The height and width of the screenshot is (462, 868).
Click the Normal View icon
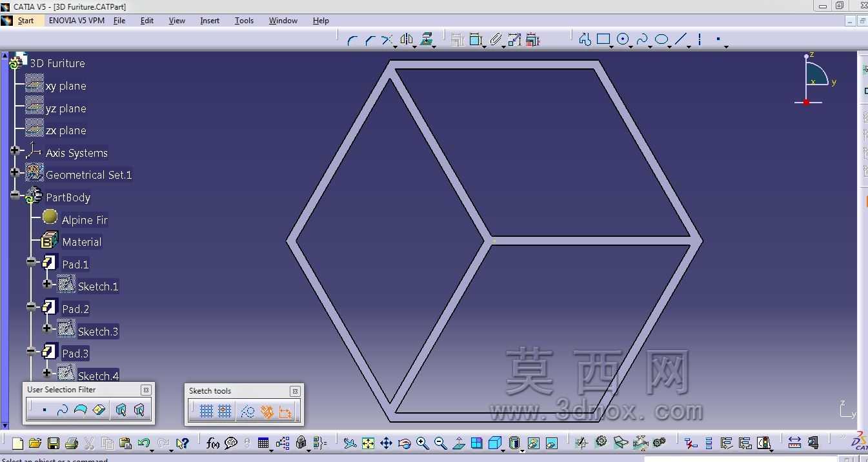point(459,443)
